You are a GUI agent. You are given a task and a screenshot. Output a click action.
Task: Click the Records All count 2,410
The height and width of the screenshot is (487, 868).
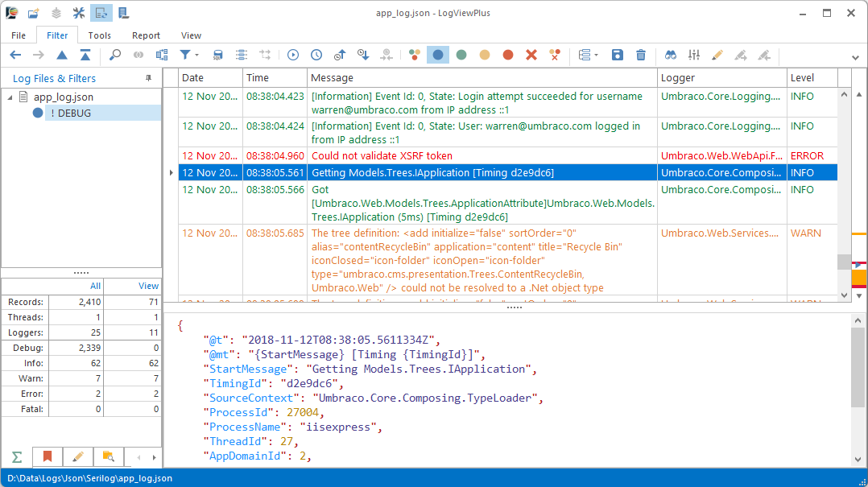(89, 302)
